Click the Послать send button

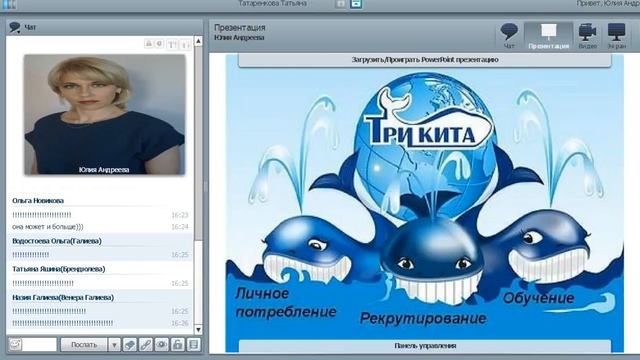point(84,344)
